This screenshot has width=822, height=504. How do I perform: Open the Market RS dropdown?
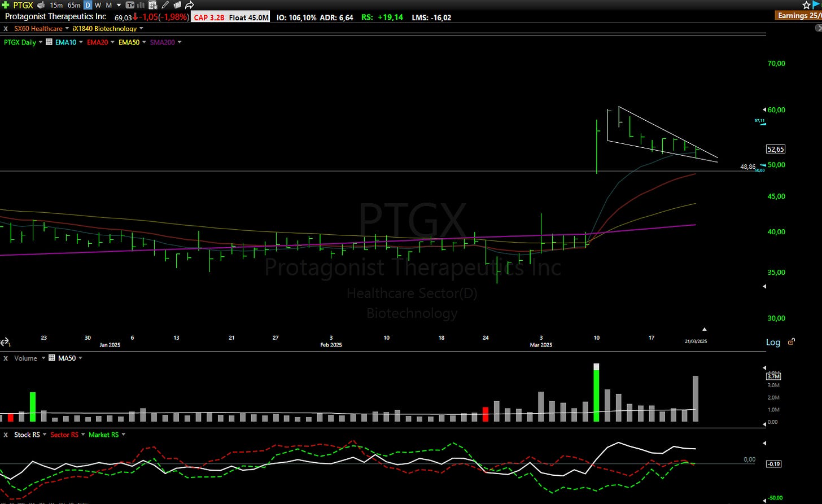[x=123, y=435]
